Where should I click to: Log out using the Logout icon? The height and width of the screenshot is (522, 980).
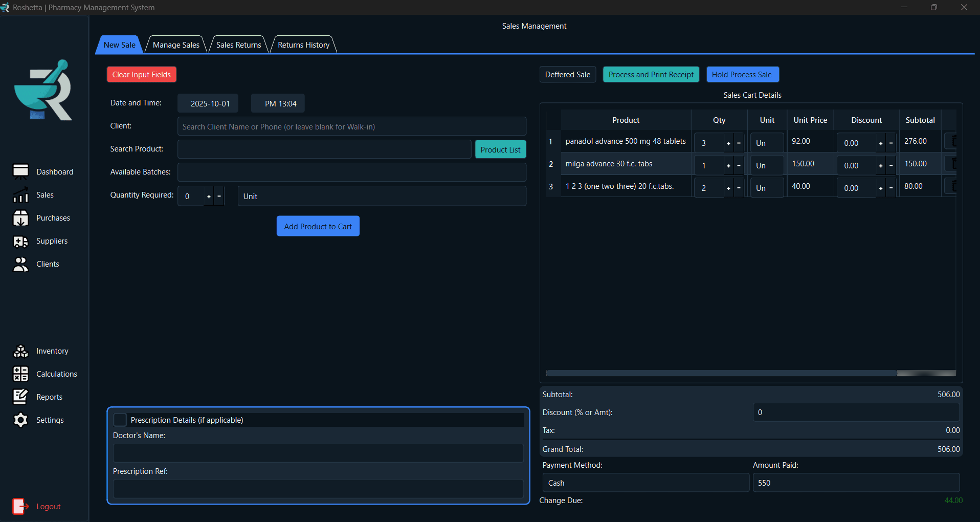[20, 506]
